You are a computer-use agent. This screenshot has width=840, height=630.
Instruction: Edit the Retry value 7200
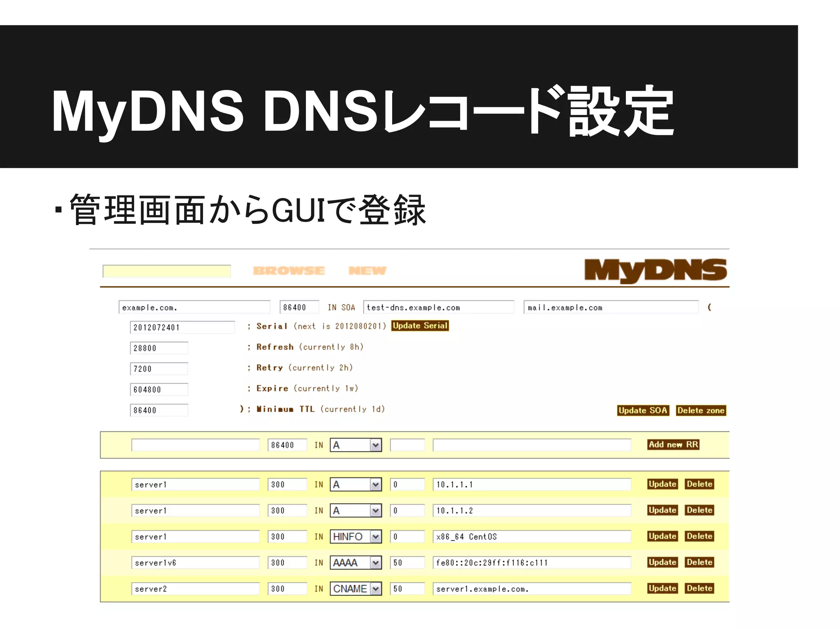click(159, 369)
